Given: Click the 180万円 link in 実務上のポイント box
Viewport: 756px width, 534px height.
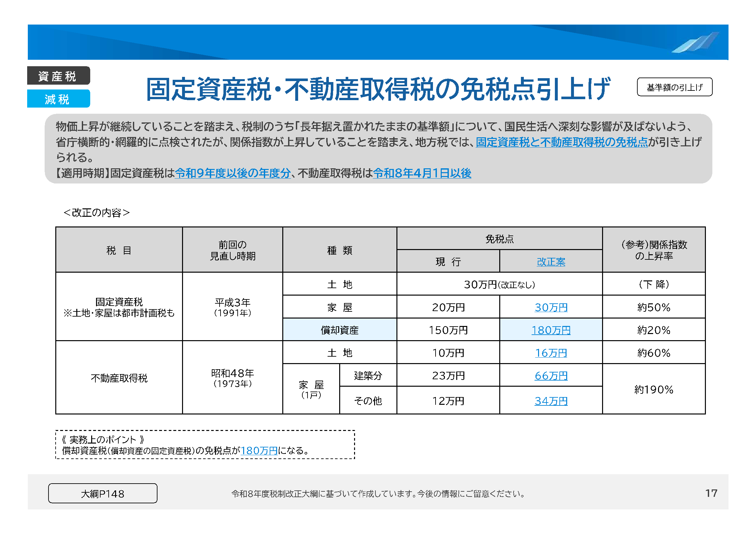Looking at the screenshot, I should point(259,450).
